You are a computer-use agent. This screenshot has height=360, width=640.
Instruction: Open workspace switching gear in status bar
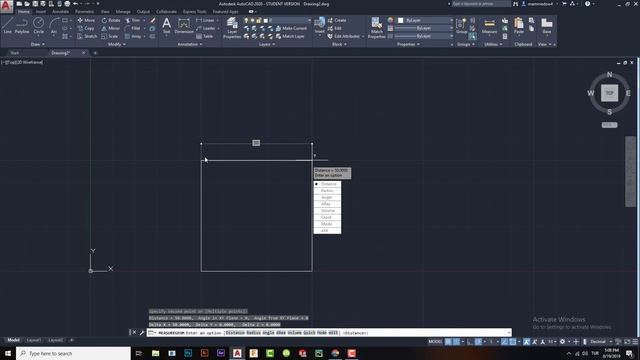coord(562,342)
